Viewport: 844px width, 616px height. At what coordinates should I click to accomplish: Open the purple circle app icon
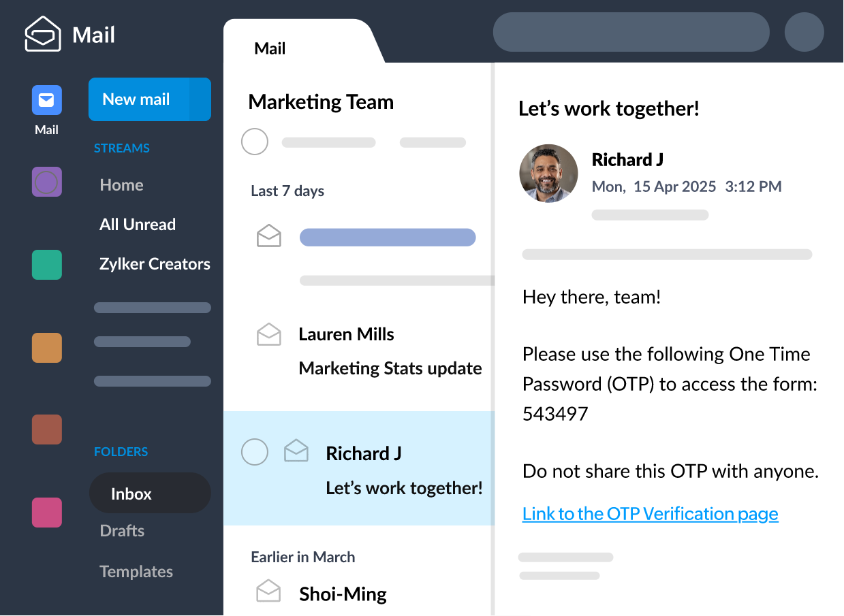pos(46,182)
